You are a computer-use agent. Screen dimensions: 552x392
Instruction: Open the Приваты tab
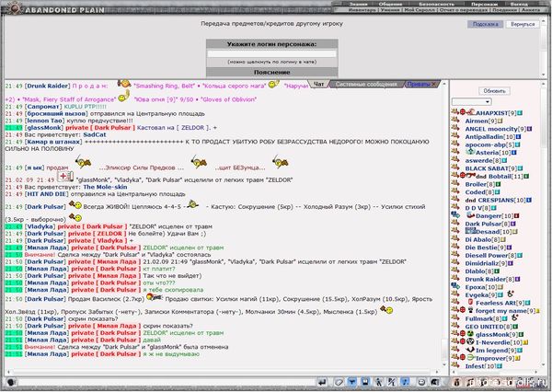(x=419, y=84)
